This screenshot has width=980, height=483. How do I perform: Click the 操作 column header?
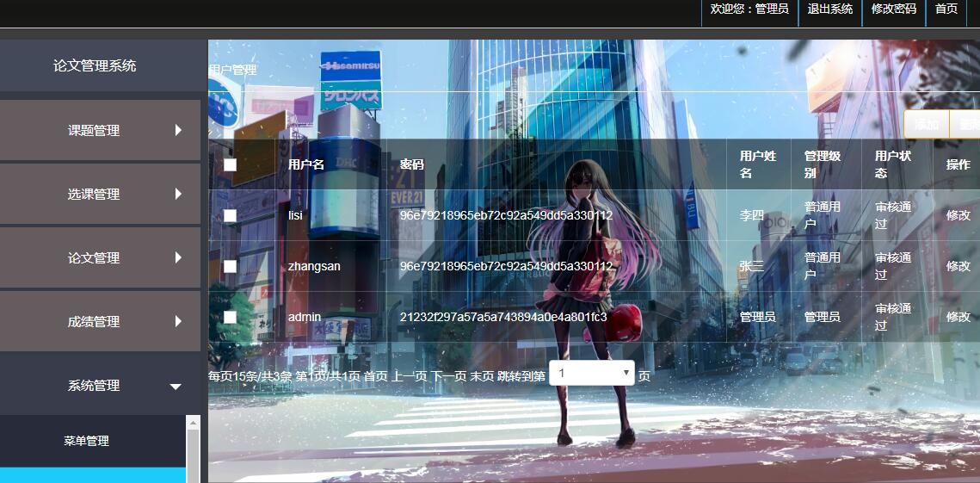pos(958,164)
